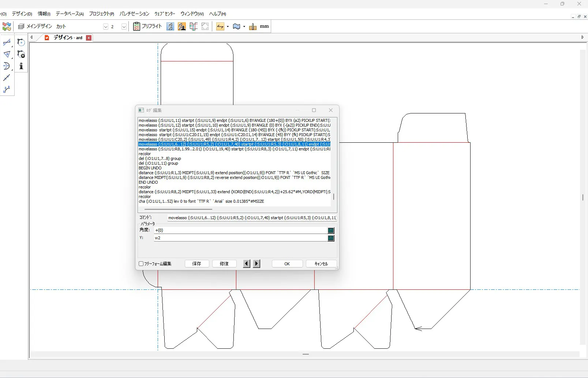Open calculator for the 角度 angle field
Screen dimensions: 588x378
(331, 230)
